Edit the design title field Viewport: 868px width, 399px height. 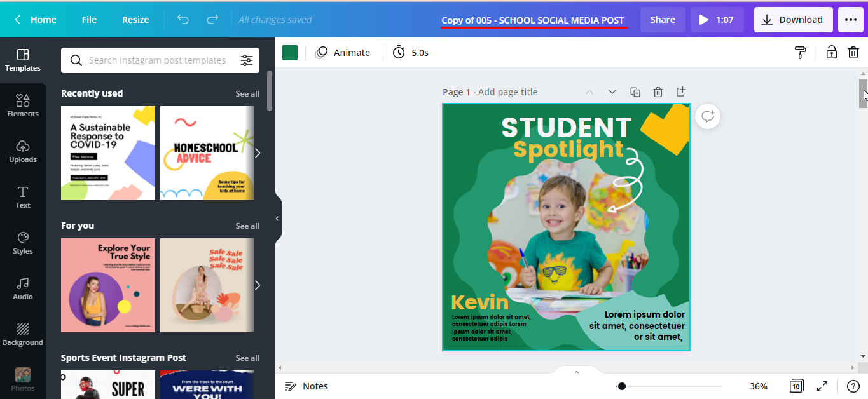tap(533, 20)
